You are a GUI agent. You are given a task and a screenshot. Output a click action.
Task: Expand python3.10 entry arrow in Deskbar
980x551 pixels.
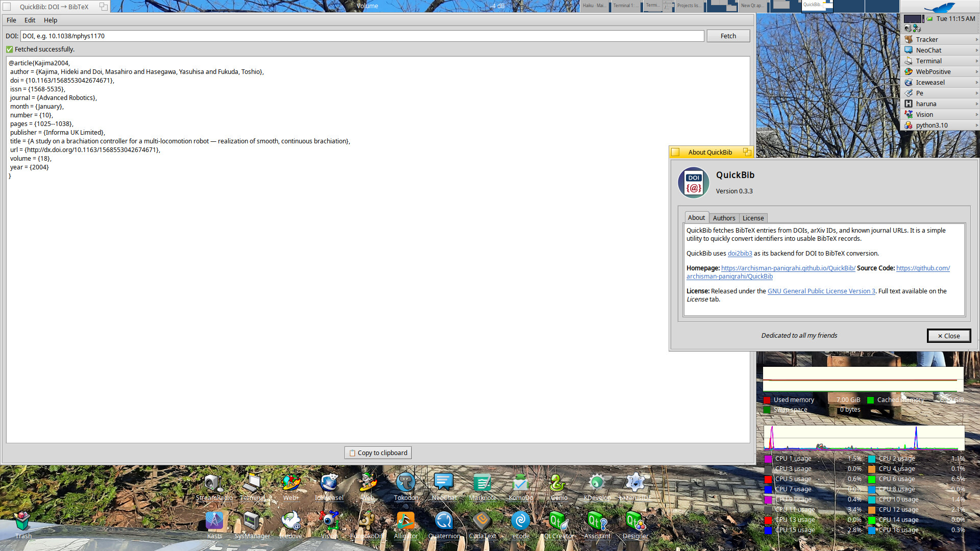tap(976, 125)
